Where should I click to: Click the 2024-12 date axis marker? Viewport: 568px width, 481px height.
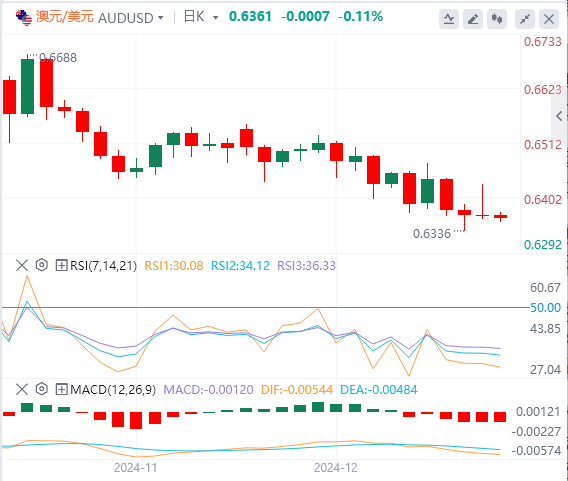point(335,468)
